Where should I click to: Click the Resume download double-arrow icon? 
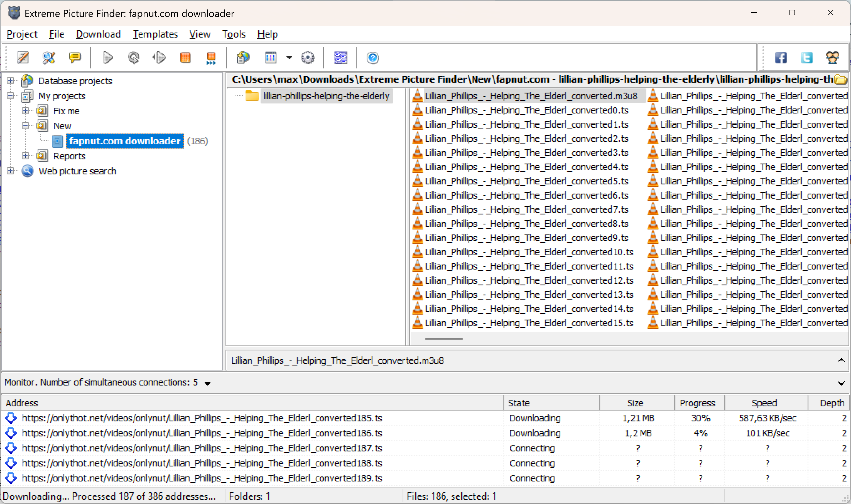pyautogui.click(x=159, y=58)
